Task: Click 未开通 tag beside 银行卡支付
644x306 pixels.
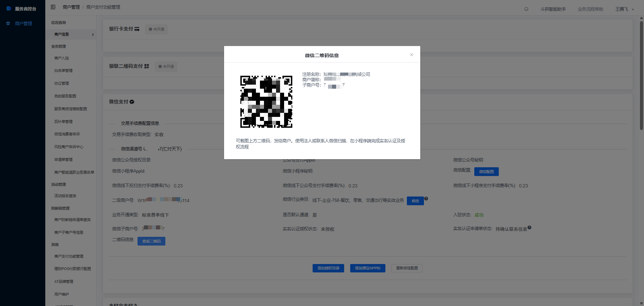Action: 156,29
